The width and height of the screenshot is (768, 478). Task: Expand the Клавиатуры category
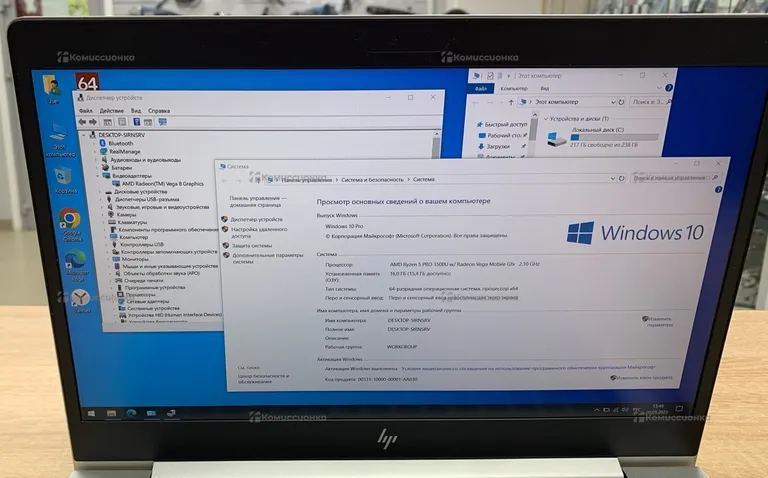click(x=105, y=222)
